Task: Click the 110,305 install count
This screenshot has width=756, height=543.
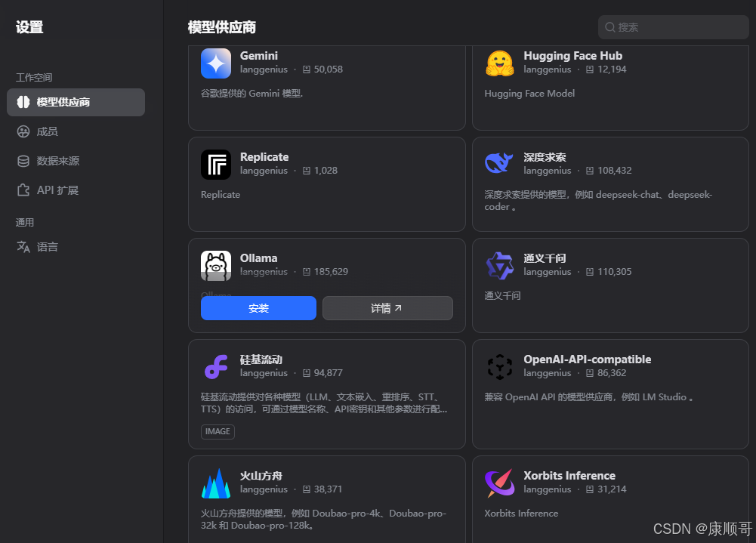Action: 614,272
